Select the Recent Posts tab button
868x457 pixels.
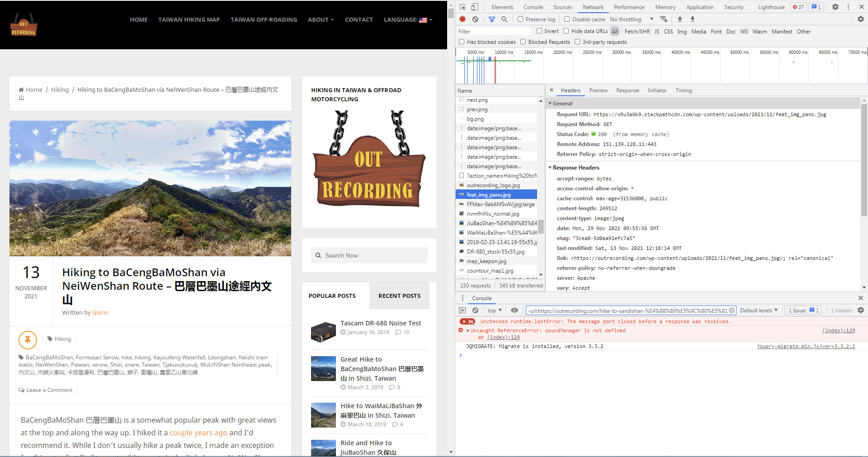click(x=399, y=296)
